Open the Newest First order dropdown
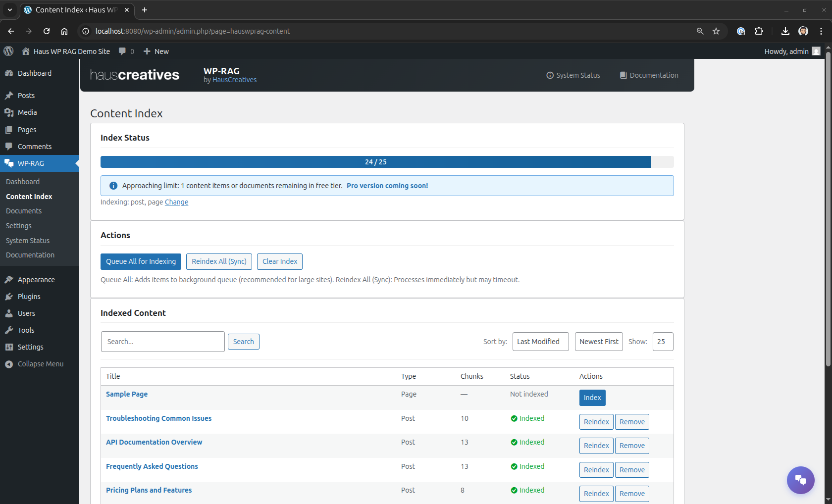 (599, 342)
